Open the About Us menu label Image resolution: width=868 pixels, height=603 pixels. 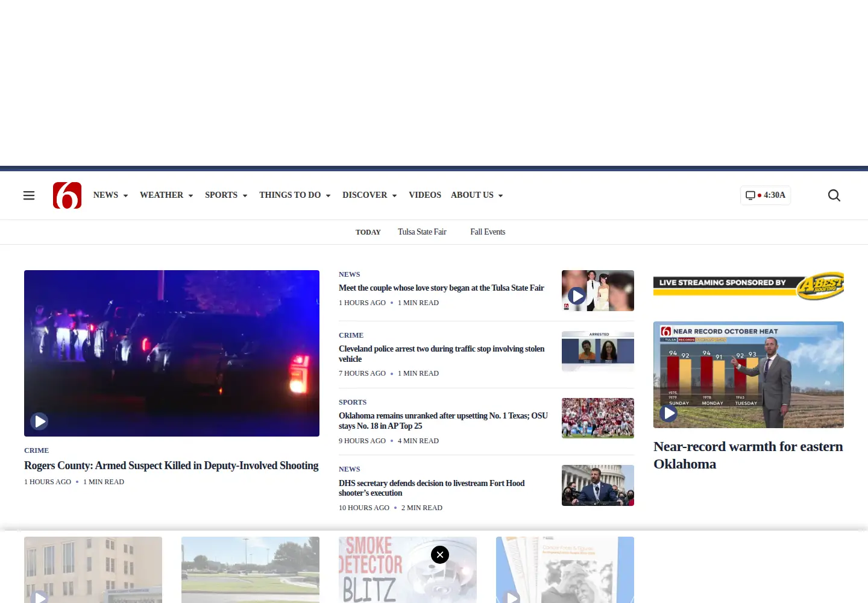pos(472,195)
